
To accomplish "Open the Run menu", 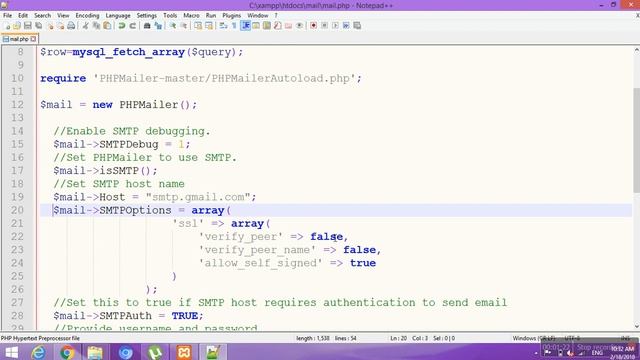I will [x=211, y=16].
